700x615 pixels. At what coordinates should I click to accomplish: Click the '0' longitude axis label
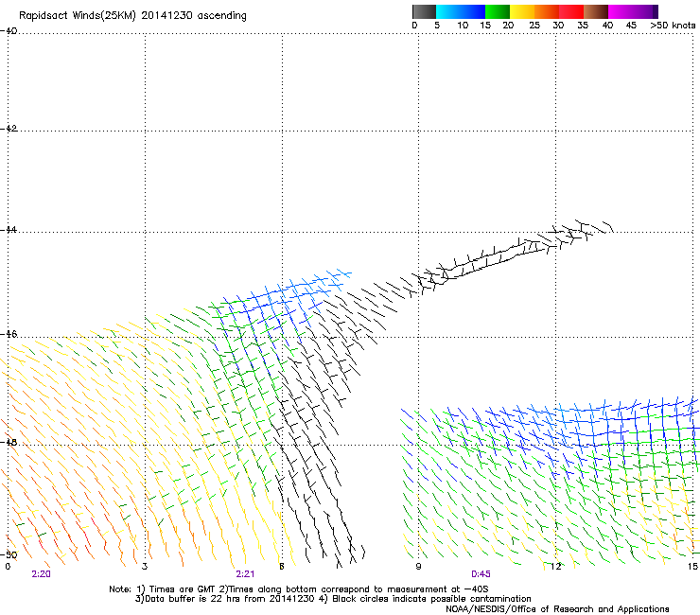[x=8, y=567]
